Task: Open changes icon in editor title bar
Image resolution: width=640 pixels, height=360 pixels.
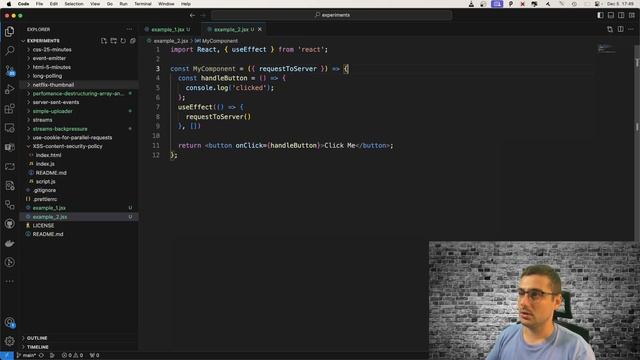Action: pyautogui.click(x=610, y=29)
